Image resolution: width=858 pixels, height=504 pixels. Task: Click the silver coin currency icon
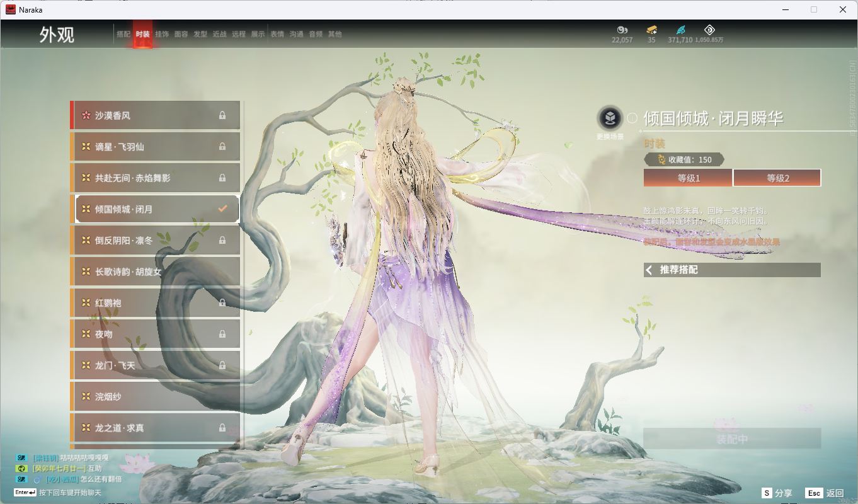[x=622, y=30]
